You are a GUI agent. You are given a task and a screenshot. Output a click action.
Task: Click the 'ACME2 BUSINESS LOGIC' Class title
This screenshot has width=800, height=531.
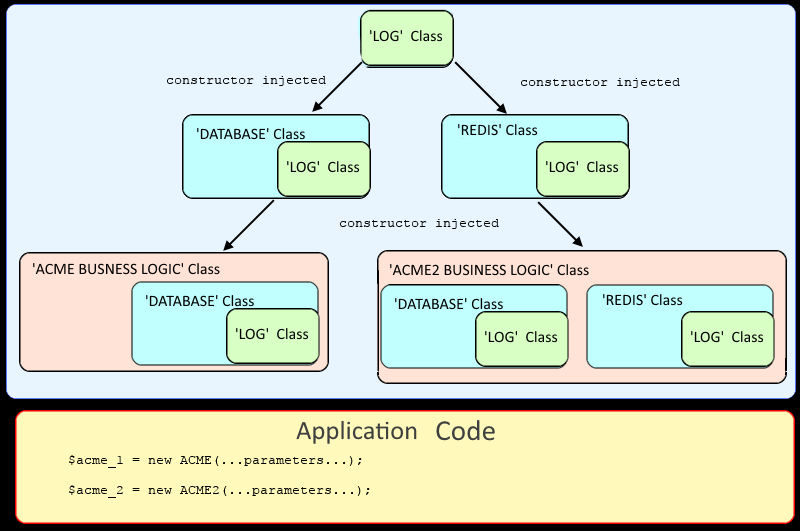coord(489,270)
